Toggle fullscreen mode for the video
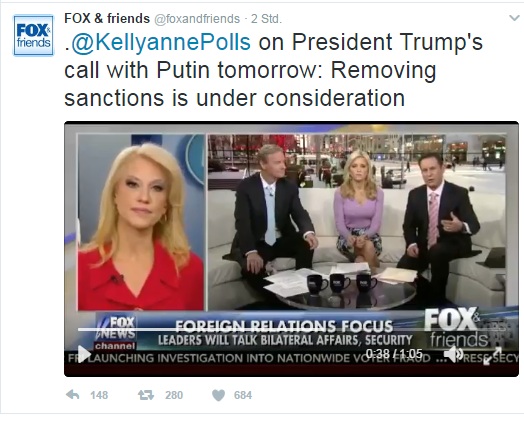Viewport: 524px width, 430px height. [493, 356]
